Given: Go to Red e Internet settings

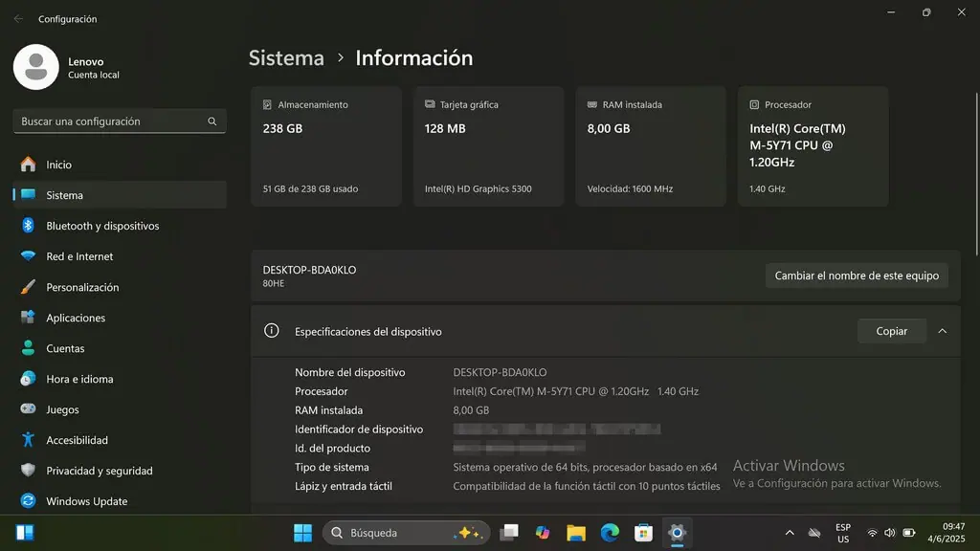Looking at the screenshot, I should 120,256.
